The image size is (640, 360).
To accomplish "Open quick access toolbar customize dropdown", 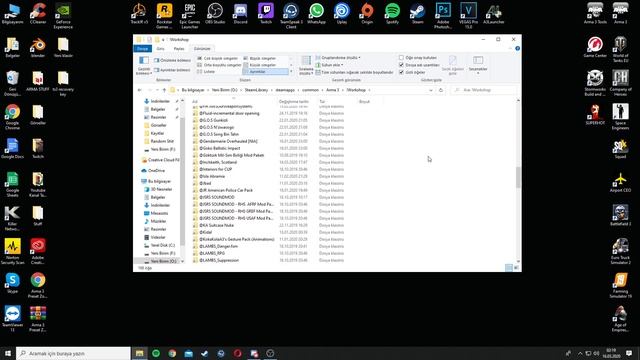I will (163, 40).
